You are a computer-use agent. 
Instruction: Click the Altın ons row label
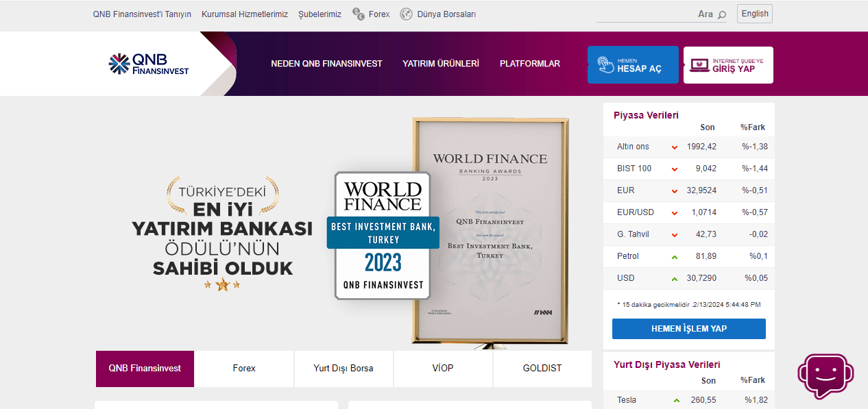(633, 147)
